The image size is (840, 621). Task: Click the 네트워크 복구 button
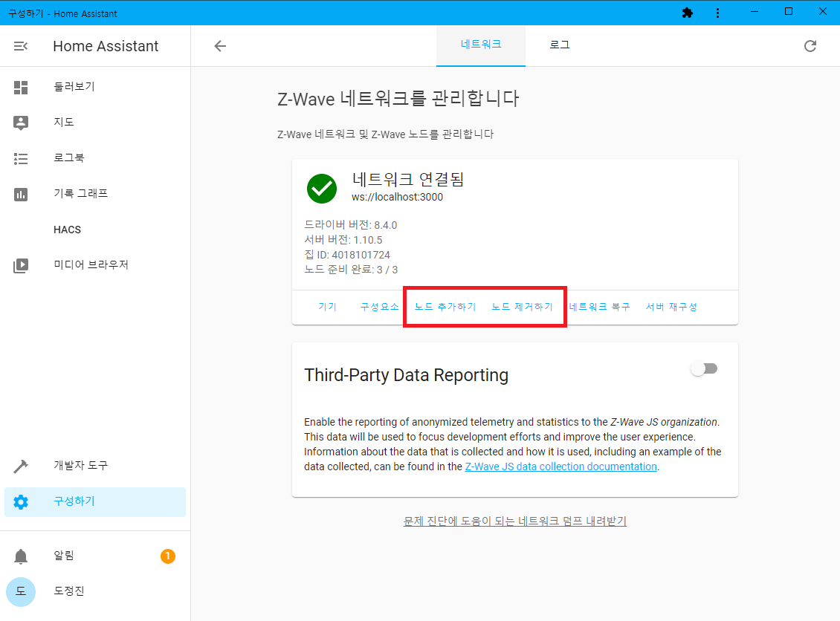[599, 307]
